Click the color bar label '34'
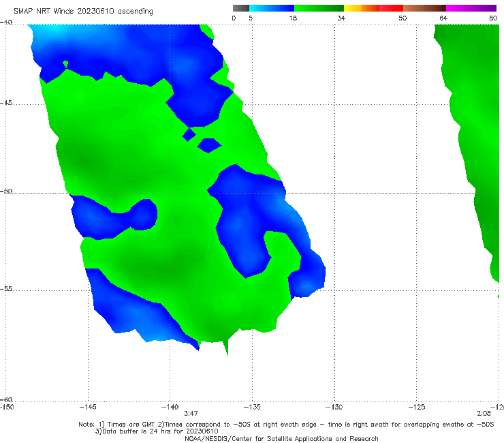This screenshot has width=504, height=443. [341, 18]
